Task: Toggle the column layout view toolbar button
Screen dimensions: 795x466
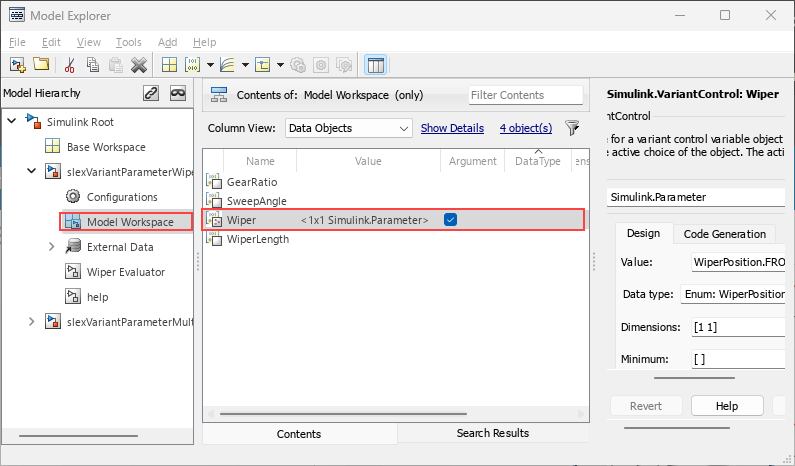Action: pyautogui.click(x=376, y=65)
